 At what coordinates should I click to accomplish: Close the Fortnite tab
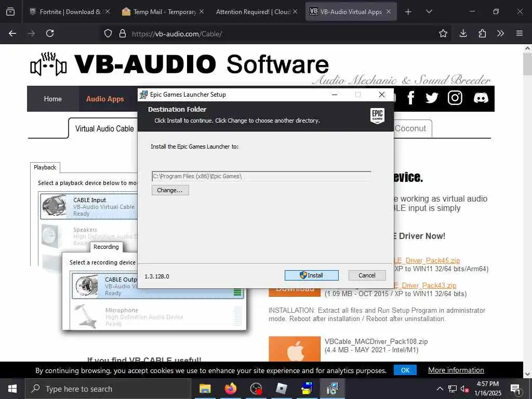108,11
